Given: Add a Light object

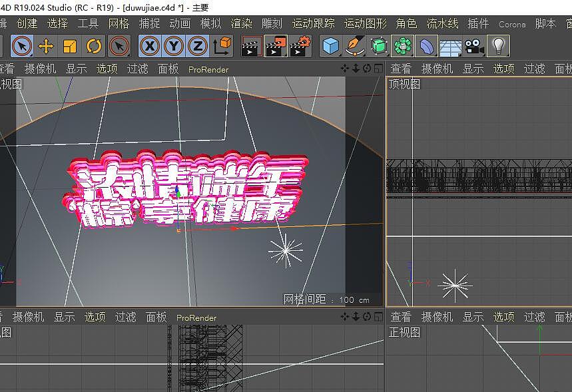Looking at the screenshot, I should tap(498, 47).
